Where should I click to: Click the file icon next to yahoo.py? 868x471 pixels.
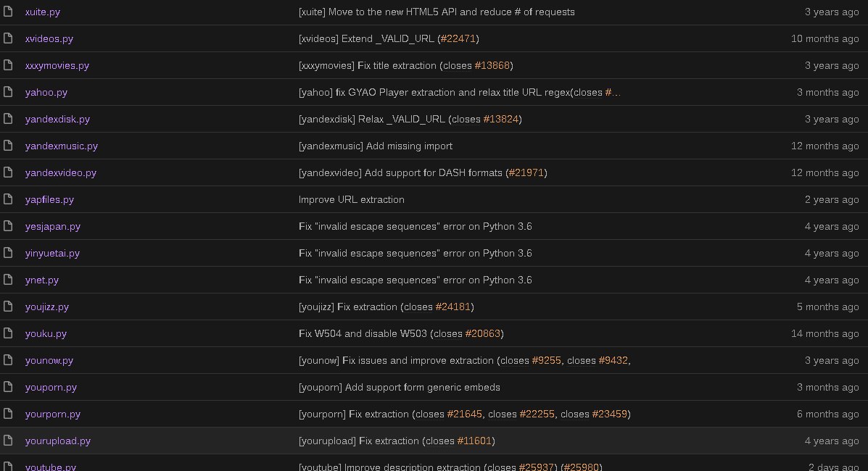coord(8,92)
